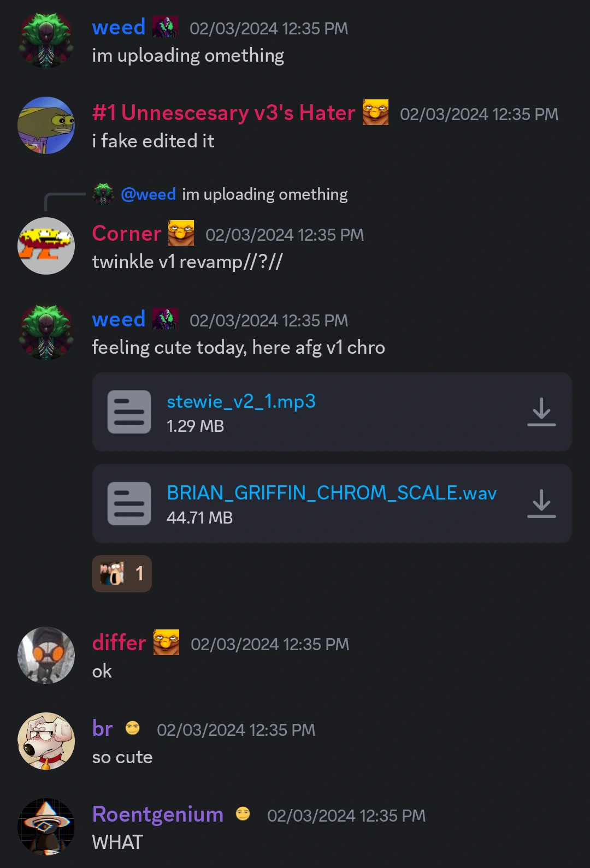Open Corner's profile avatar
Image resolution: width=590 pixels, height=868 pixels.
click(46, 246)
